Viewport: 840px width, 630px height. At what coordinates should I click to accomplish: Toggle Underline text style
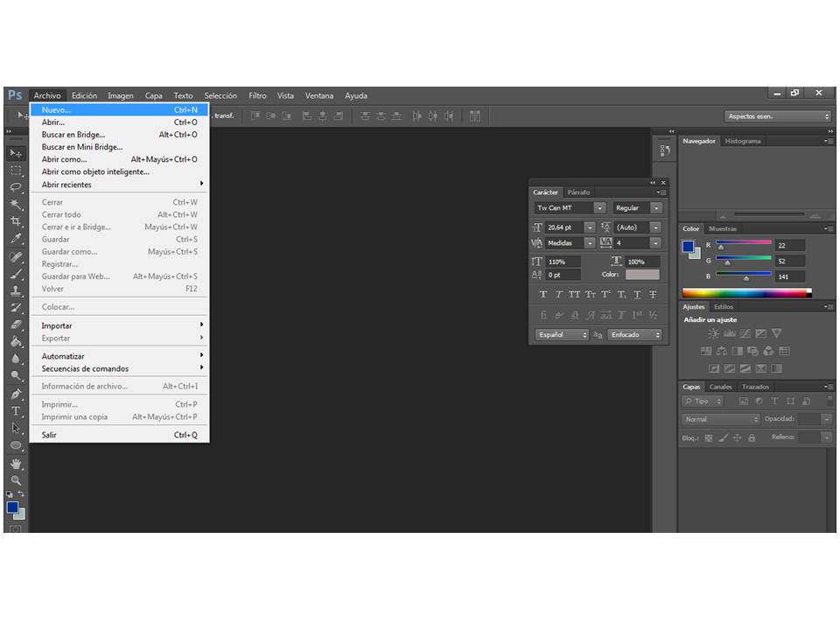[x=637, y=294]
